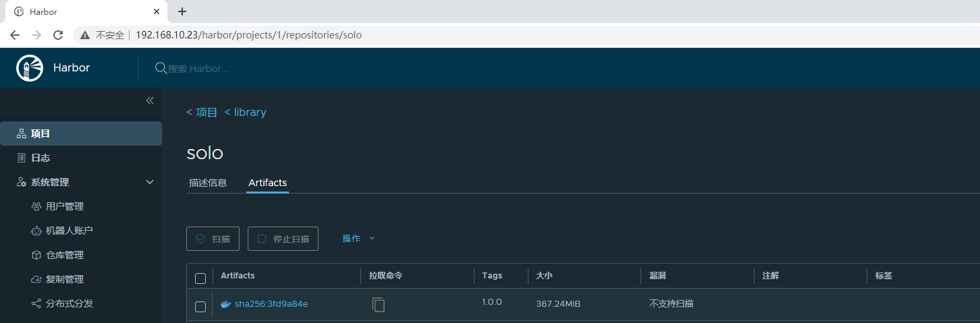Viewport: 980px width, 323px height.
Task: Click the Harbor lighthouse logo icon
Action: coord(30,68)
